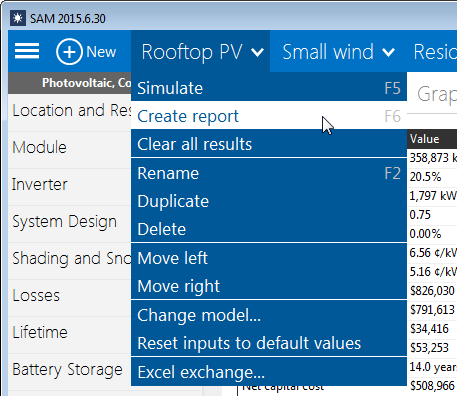The height and width of the screenshot is (396, 457).
Task: Select Clear all results menu entry
Action: (269, 144)
